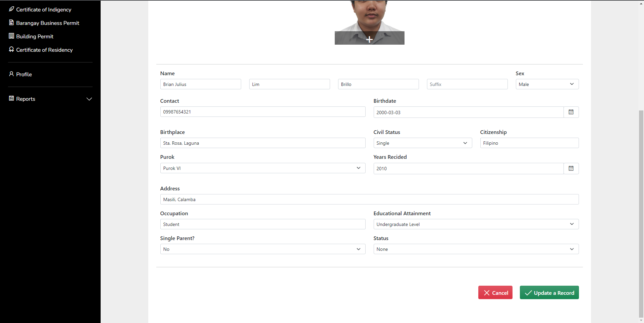Open the Sex dropdown
This screenshot has height=323, width=644.
click(547, 84)
